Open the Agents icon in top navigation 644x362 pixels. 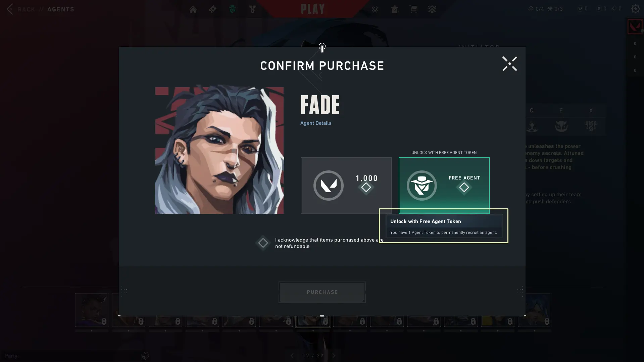[x=233, y=9]
